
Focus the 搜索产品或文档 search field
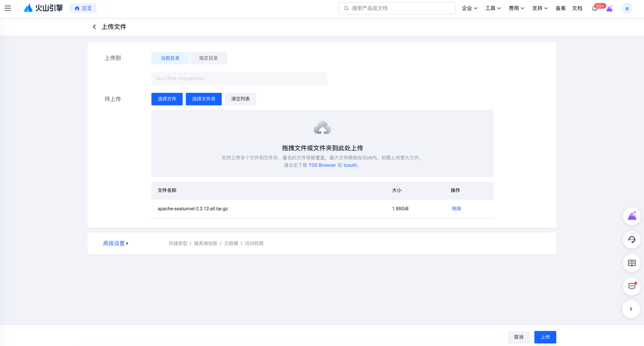(397, 8)
